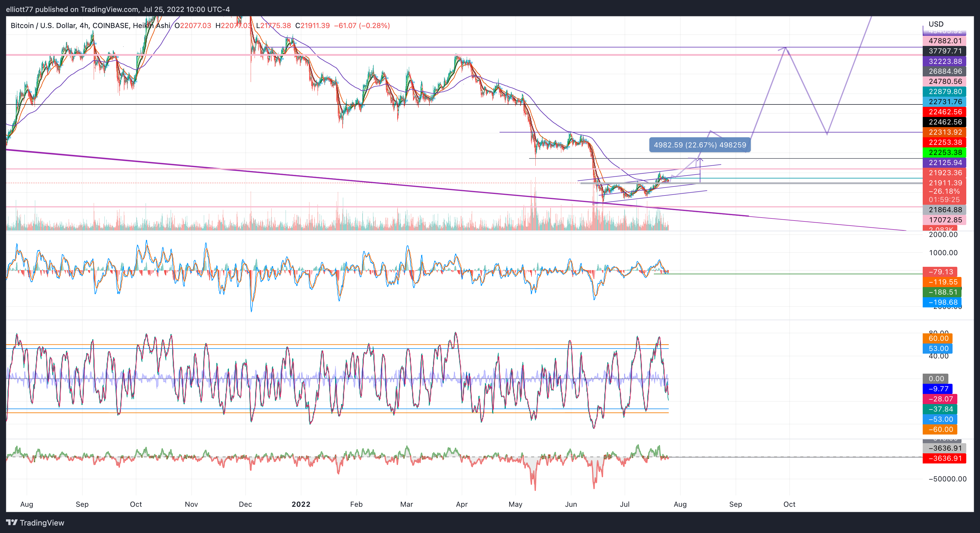Click the purple 22125.94 price label
Viewport: 980px width, 533px height.
(x=944, y=162)
